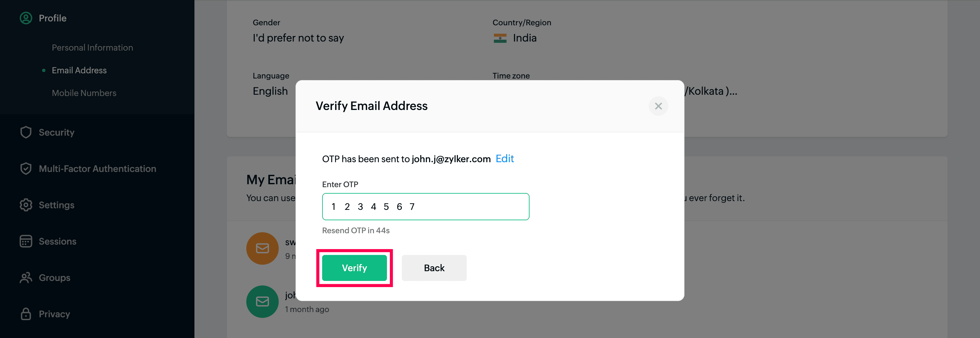Open Personal Information in sidebar
The height and width of the screenshot is (338, 980).
[92, 48]
